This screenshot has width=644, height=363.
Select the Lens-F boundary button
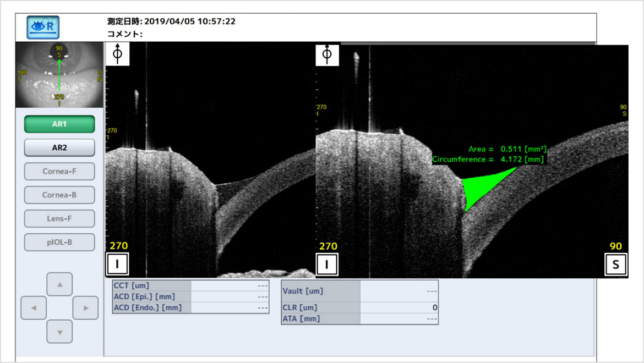coord(59,218)
